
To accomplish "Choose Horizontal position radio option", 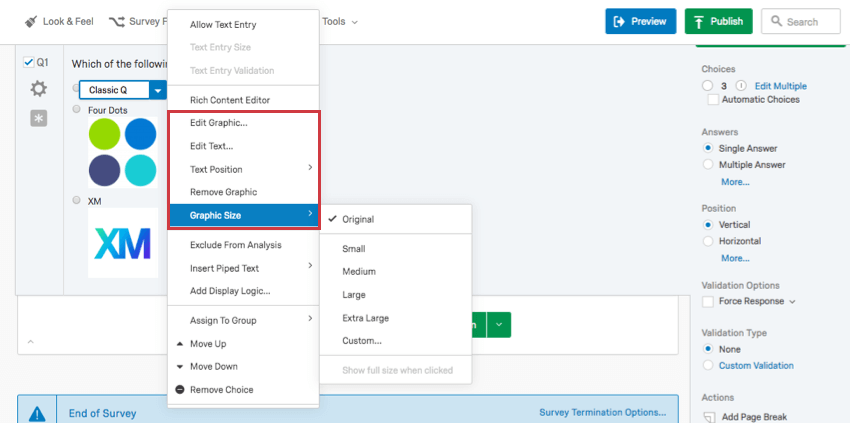I will point(708,241).
